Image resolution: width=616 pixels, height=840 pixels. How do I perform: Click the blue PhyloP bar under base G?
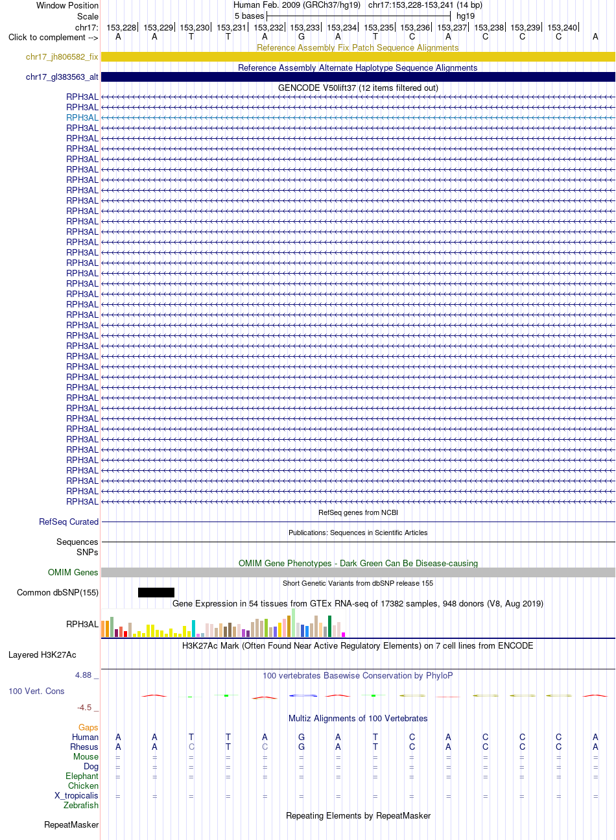click(x=303, y=695)
